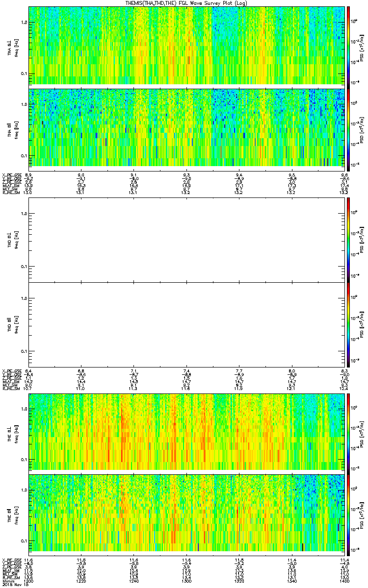
Task: Click the color bar beside THD B-parallel
Action: coord(348,324)
